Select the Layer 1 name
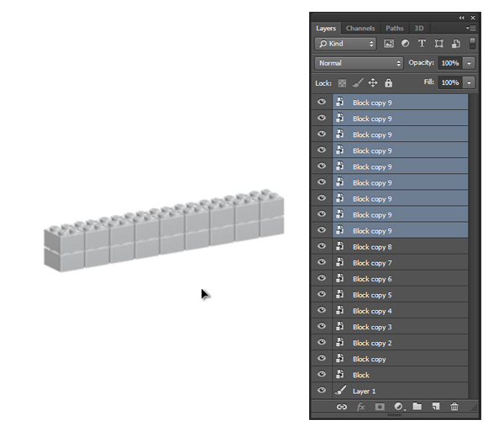The image size is (504, 441). 364,391
